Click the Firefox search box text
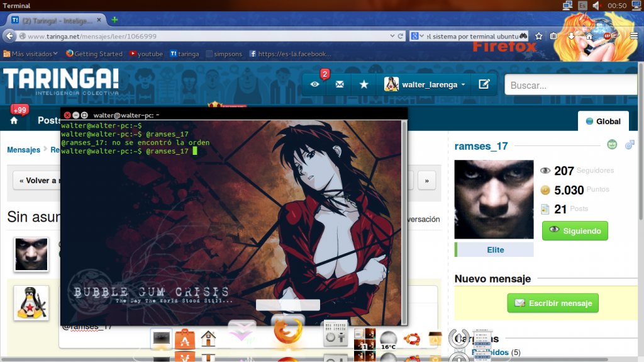Screen dimensions: 644x362 pos(472,37)
